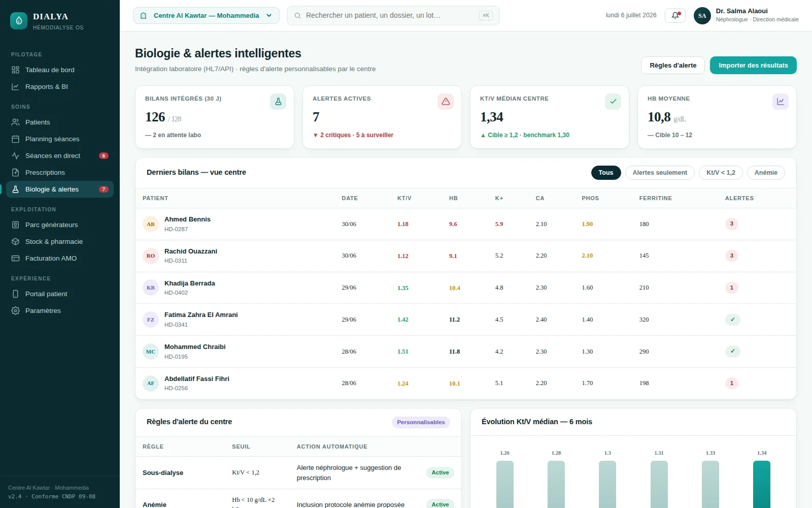Click the flask icon on Bilans intégrés card
The width and height of the screenshot is (812, 508).
tap(278, 102)
